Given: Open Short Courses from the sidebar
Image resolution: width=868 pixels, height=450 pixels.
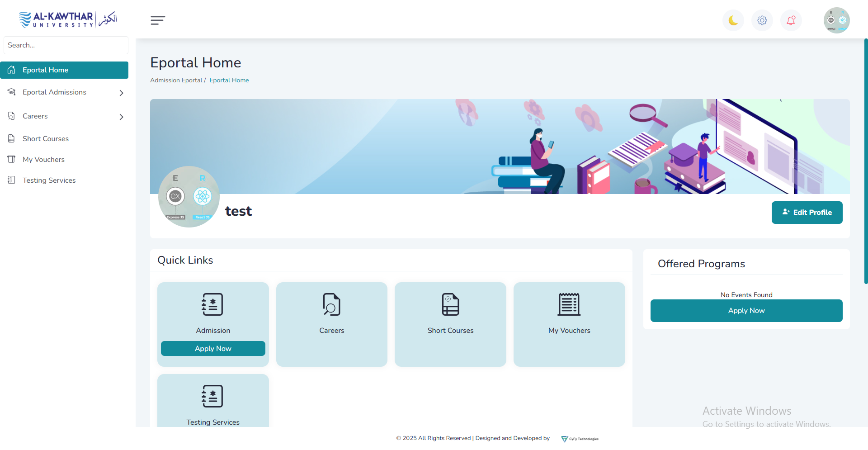Looking at the screenshot, I should coord(46,139).
